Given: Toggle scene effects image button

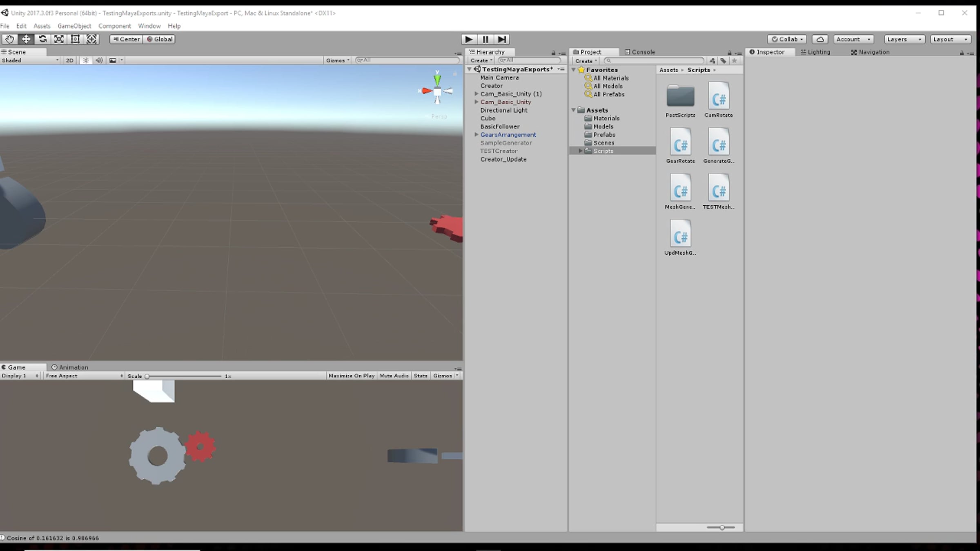Looking at the screenshot, I should (113, 60).
